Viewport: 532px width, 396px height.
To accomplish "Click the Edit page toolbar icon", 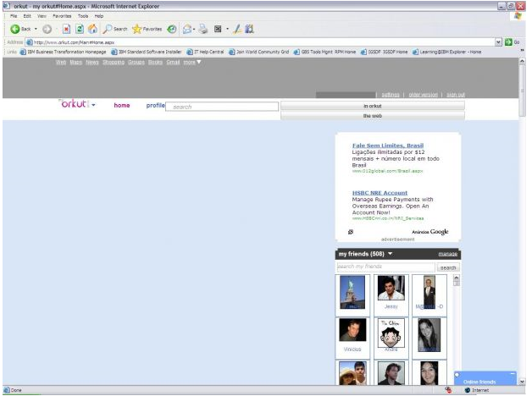I will (218, 29).
